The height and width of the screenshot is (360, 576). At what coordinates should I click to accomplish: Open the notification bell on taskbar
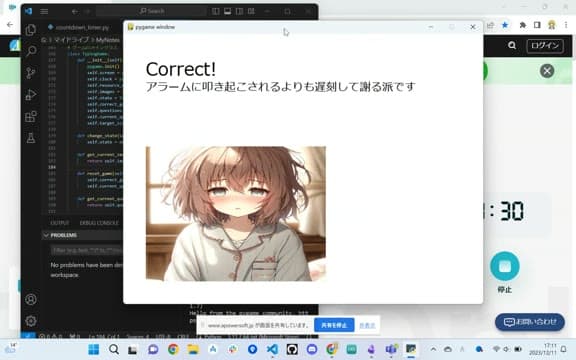click(564, 349)
